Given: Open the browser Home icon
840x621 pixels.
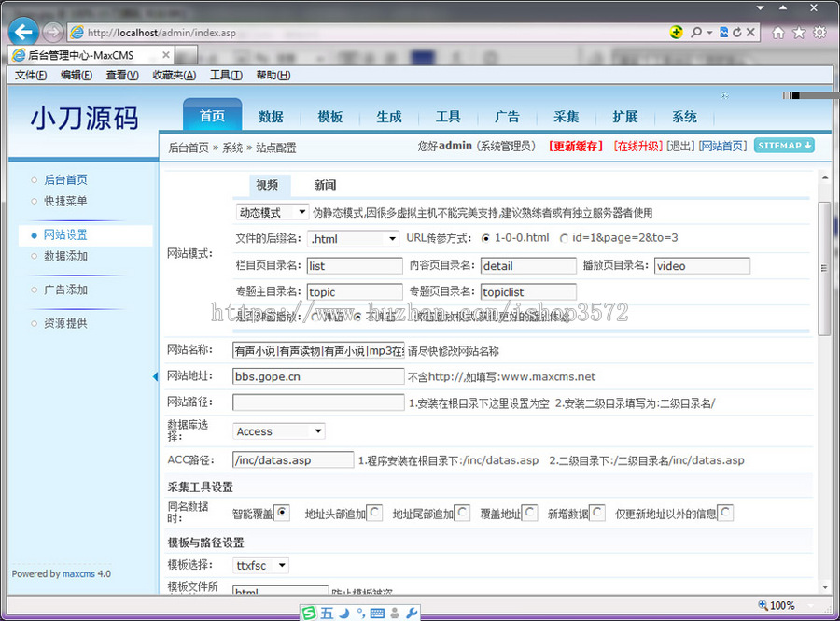Looking at the screenshot, I should [778, 33].
